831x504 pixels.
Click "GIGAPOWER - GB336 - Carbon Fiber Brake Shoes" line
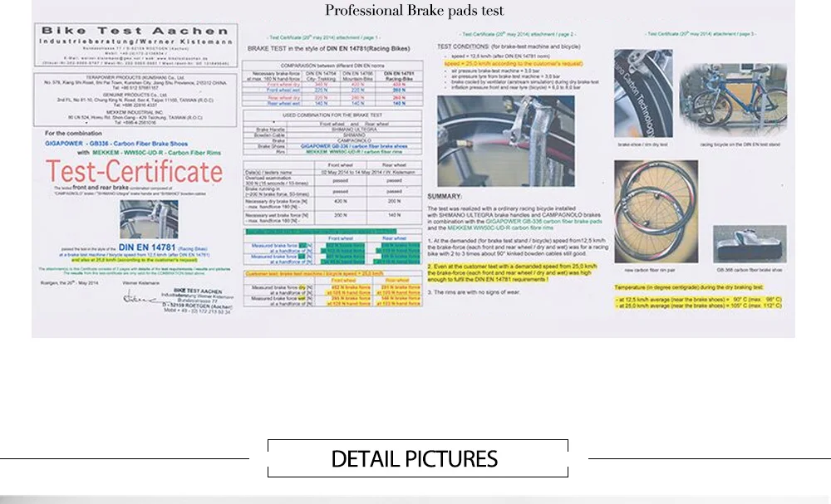pos(116,144)
